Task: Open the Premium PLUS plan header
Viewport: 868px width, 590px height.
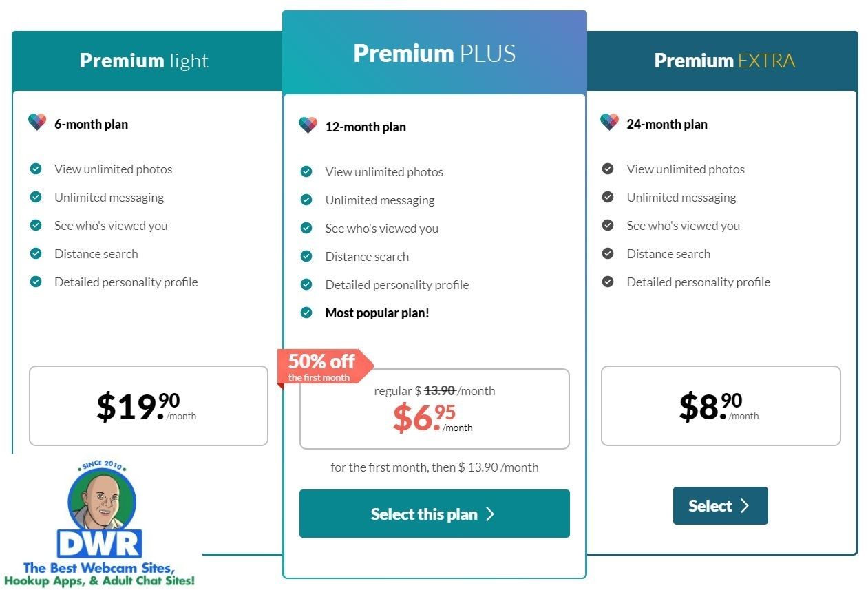Action: pos(434,54)
